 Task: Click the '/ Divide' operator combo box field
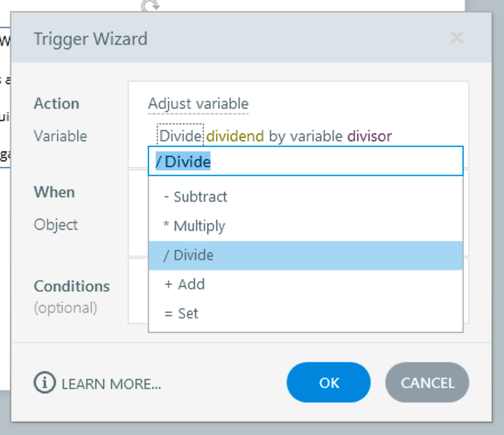(305, 161)
